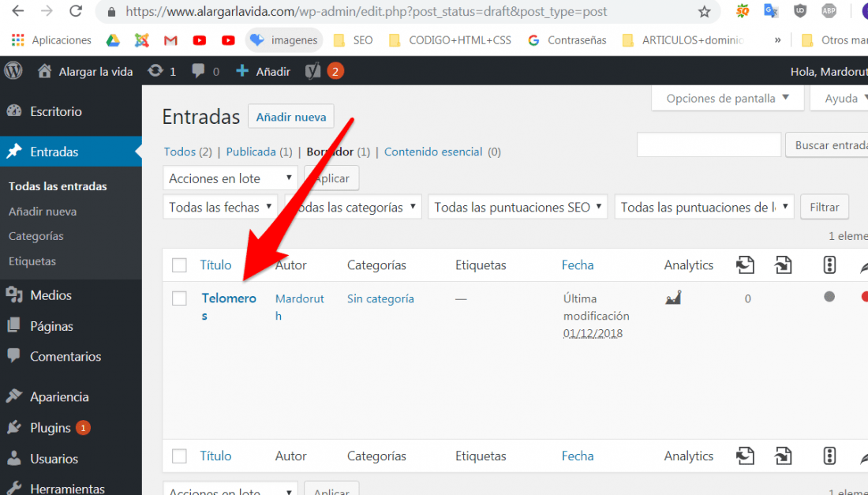Click the Filtrar button
Screen dimensions: 868x495
tap(825, 207)
